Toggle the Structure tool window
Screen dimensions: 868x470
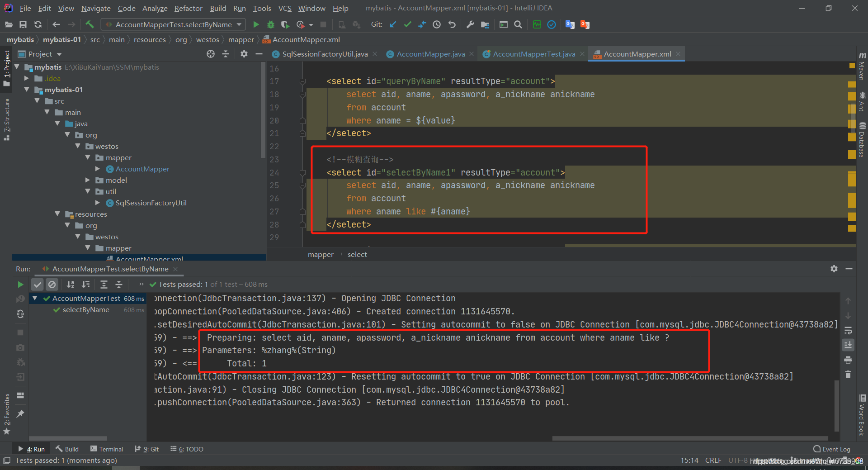pos(7,119)
